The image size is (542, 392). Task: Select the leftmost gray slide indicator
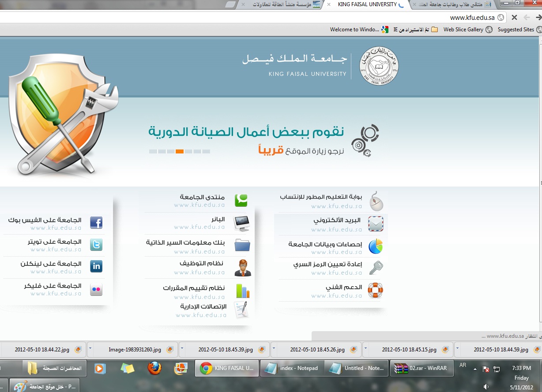coord(153,151)
